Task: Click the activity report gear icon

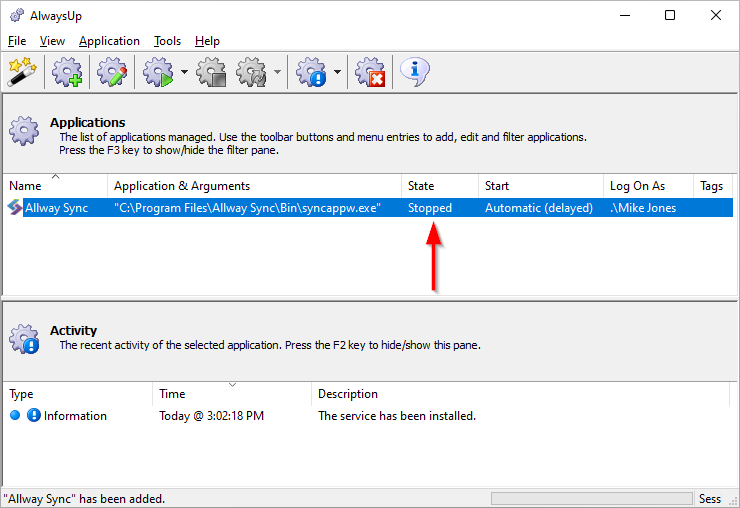Action: (311, 72)
